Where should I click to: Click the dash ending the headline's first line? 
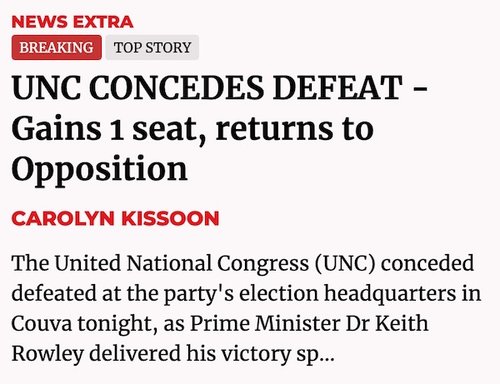(x=421, y=90)
